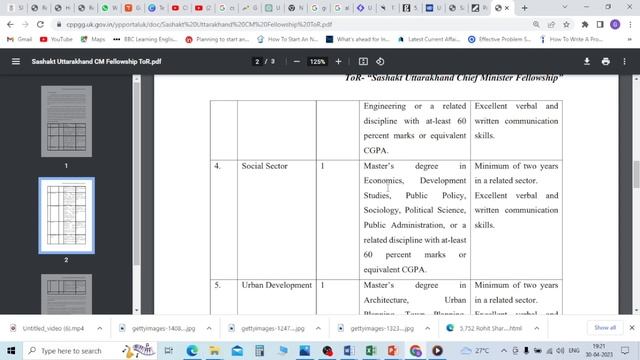
Task: Expand options for gettyimages-1247 download
Action: coord(318,328)
